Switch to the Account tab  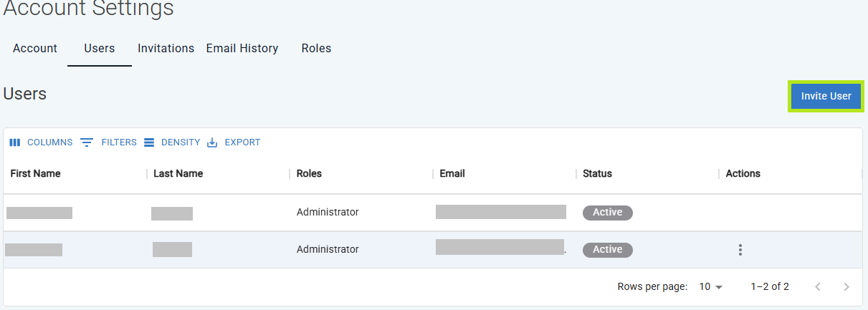coord(35,49)
